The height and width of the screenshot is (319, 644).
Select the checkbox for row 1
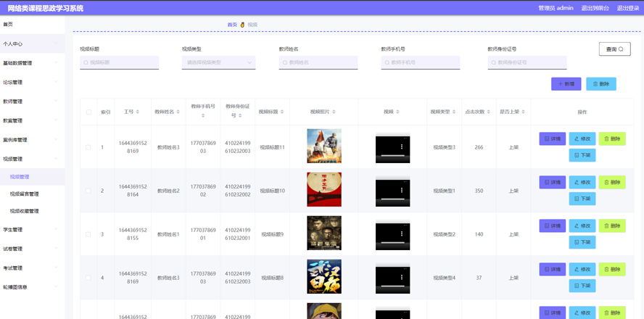pyautogui.click(x=88, y=147)
